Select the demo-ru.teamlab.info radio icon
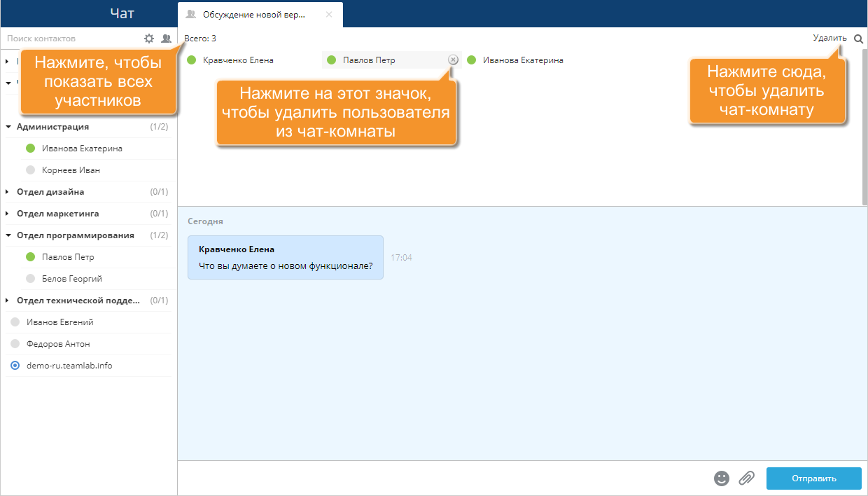The image size is (868, 496). (x=15, y=366)
